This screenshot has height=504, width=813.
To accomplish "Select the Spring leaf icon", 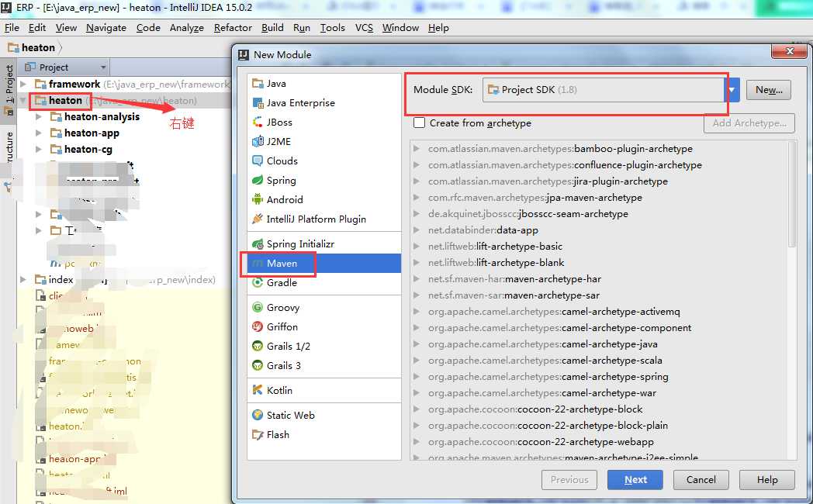I will (x=258, y=180).
